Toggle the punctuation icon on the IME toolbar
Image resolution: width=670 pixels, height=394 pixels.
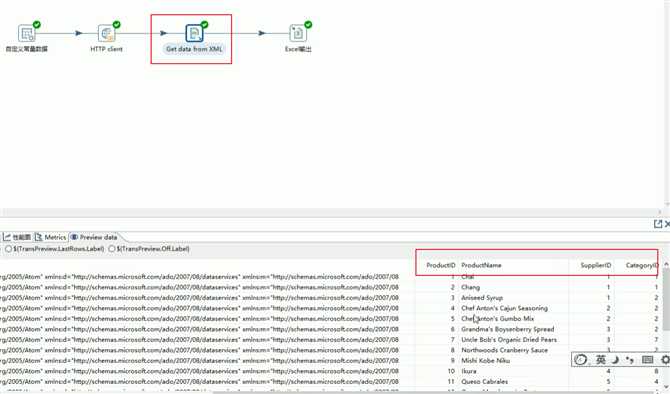coord(630,360)
